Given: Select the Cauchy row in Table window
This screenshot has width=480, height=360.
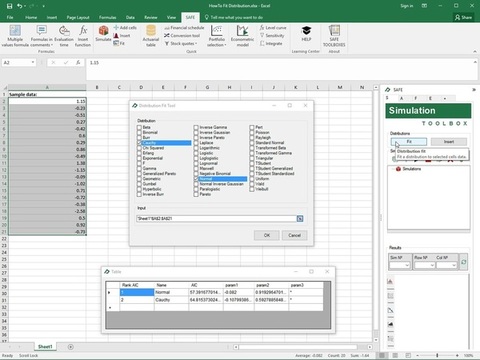Looking at the screenshot, I should pos(215,300).
